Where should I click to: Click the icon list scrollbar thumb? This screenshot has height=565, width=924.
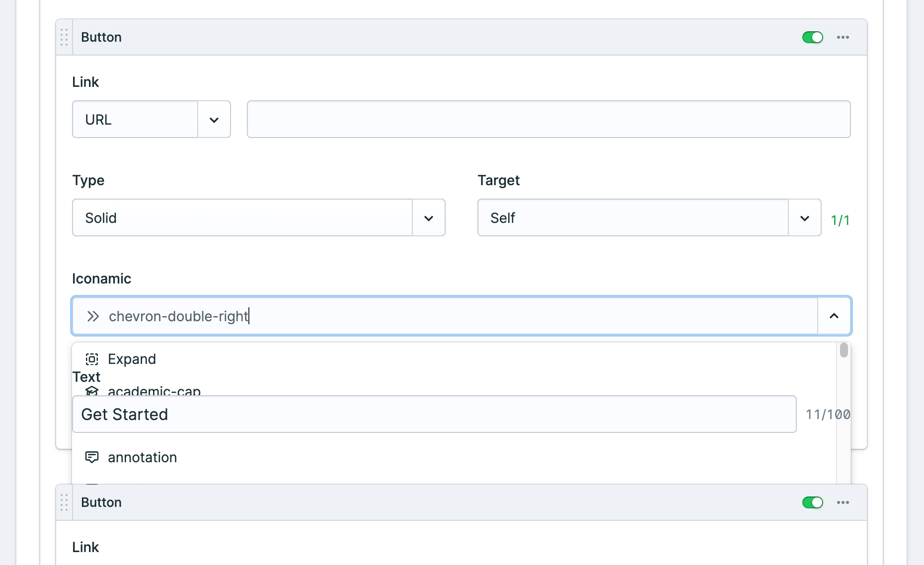(x=844, y=351)
